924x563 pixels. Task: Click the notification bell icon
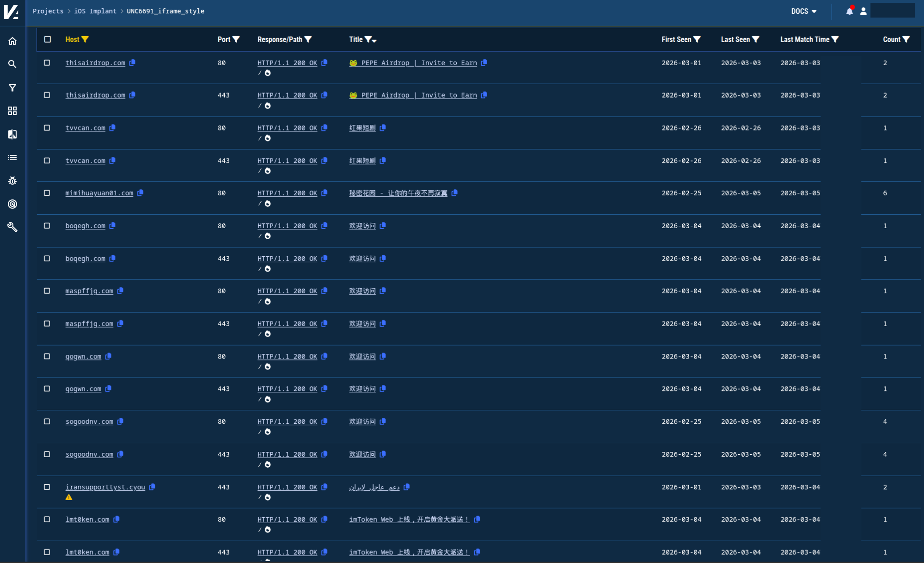(849, 11)
